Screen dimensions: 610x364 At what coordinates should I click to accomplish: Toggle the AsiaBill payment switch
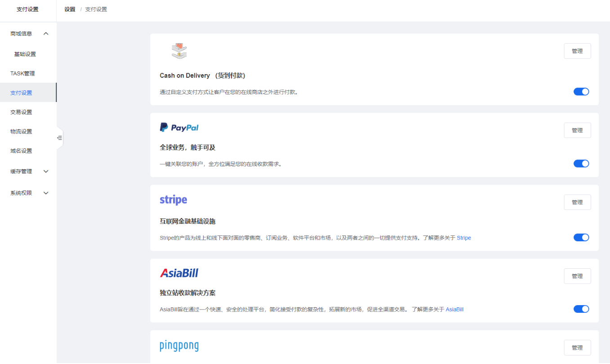581,309
